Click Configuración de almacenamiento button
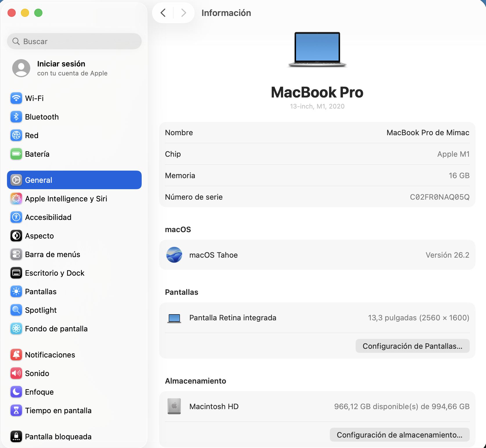The image size is (486, 448). pos(399,435)
